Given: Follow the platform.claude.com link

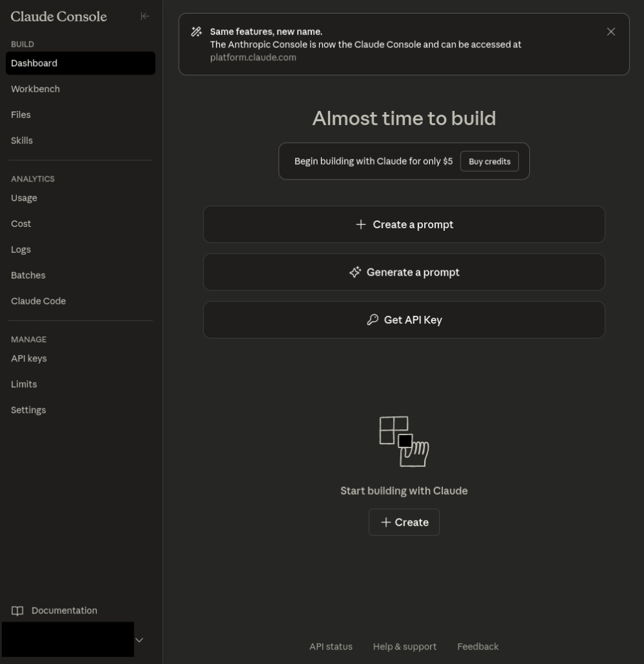Looking at the screenshot, I should 253,57.
